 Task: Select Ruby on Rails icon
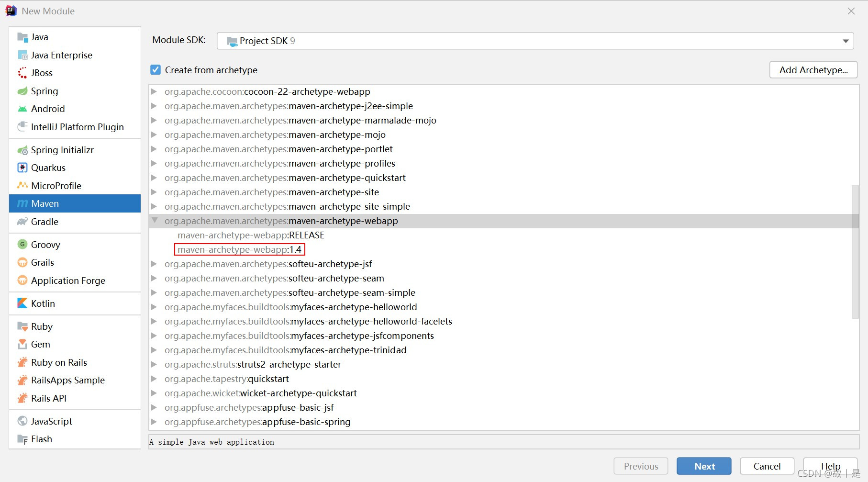click(22, 362)
